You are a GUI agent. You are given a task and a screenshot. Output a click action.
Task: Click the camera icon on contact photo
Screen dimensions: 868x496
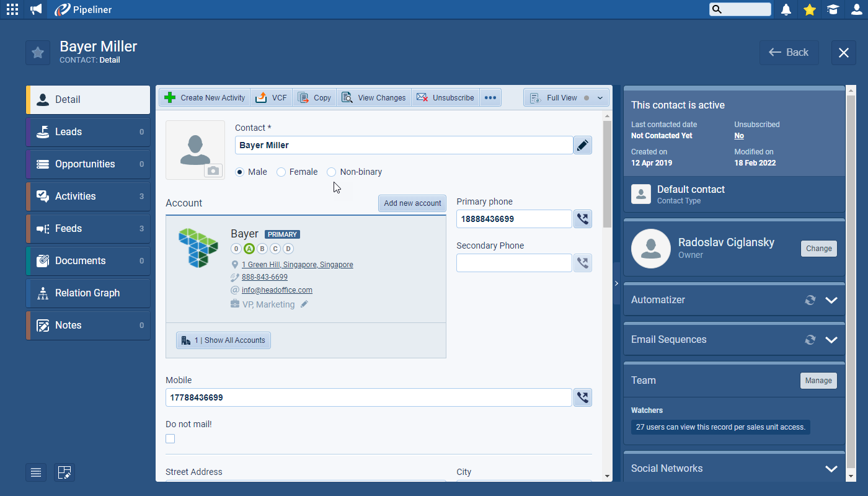click(x=213, y=170)
